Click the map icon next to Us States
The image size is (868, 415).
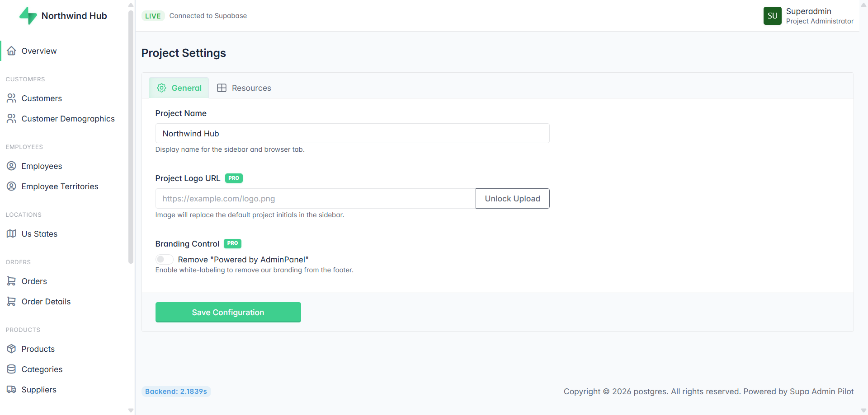12,234
